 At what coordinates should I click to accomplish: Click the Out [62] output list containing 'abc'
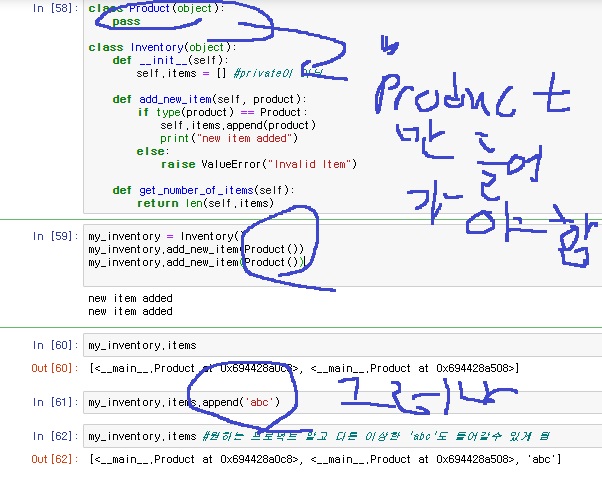[x=325, y=460]
